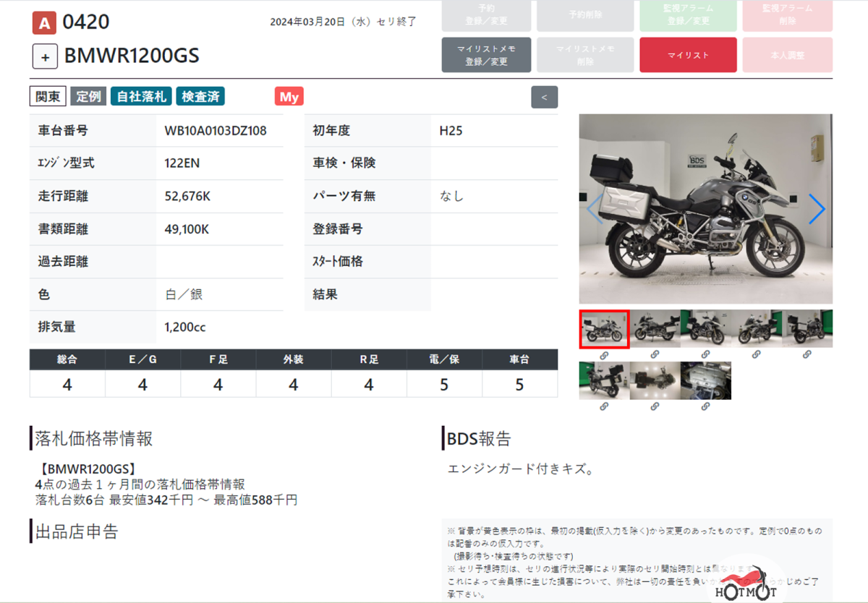Screen dimensions: 868x603
Task: Open link icon under left-side view thumbnail
Action: (x=655, y=355)
